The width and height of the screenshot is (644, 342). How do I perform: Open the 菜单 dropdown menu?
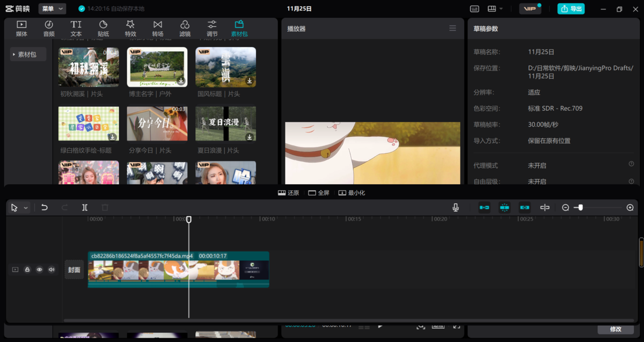pyautogui.click(x=52, y=9)
